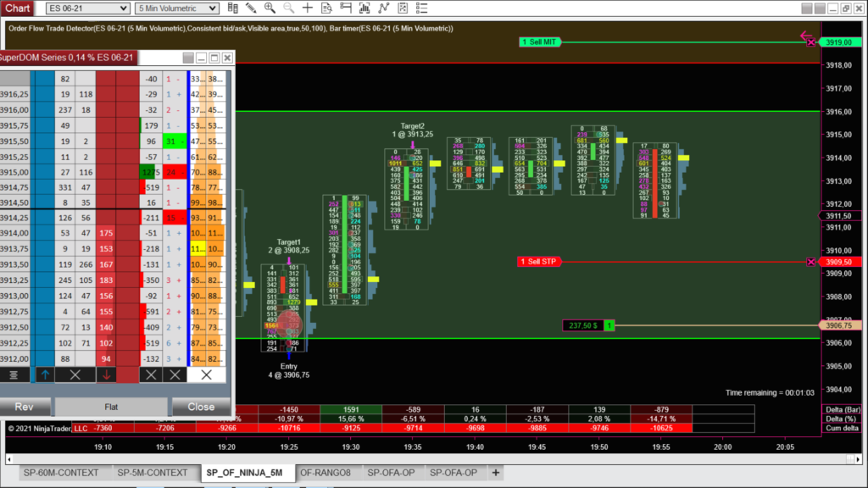The width and height of the screenshot is (868, 488).
Task: Click the Order Flow Trade Detector indicator label
Action: pyautogui.click(x=231, y=28)
